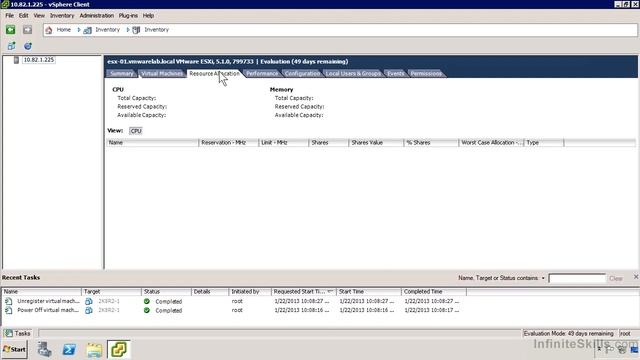Click the VM target icon in Unregister row
The height and width of the screenshot is (360, 640).
pos(89,301)
